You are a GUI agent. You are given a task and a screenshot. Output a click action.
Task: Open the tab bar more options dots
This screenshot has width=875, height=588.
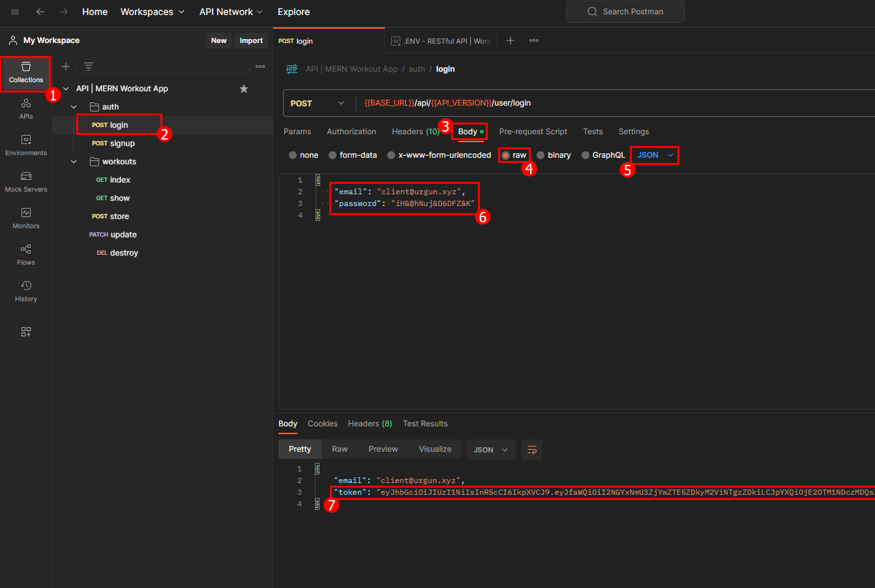coord(534,40)
